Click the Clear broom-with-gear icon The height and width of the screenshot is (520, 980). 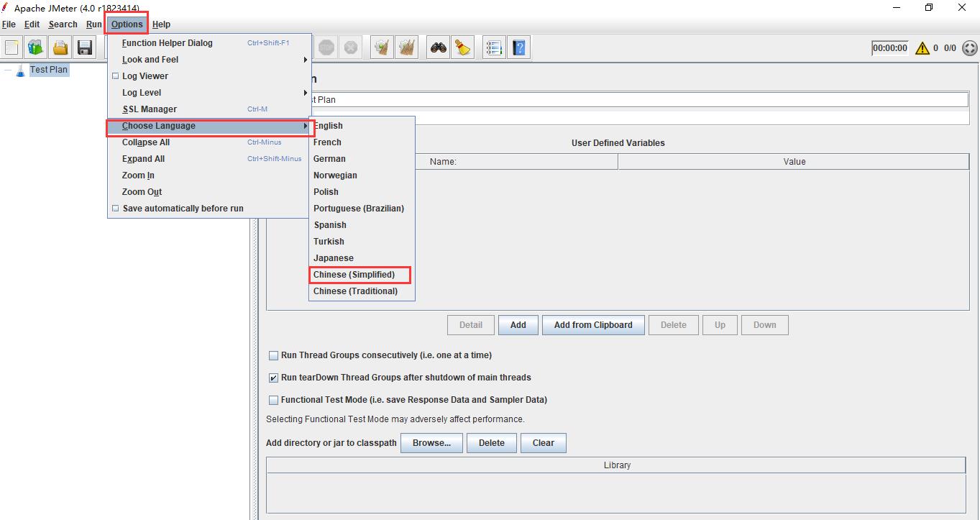tap(382, 48)
